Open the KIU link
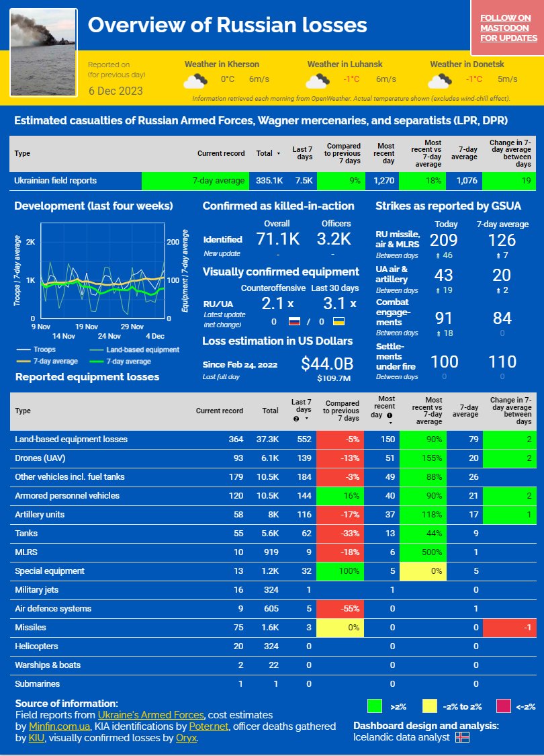Screen dimensions: 544x756 coord(36,738)
